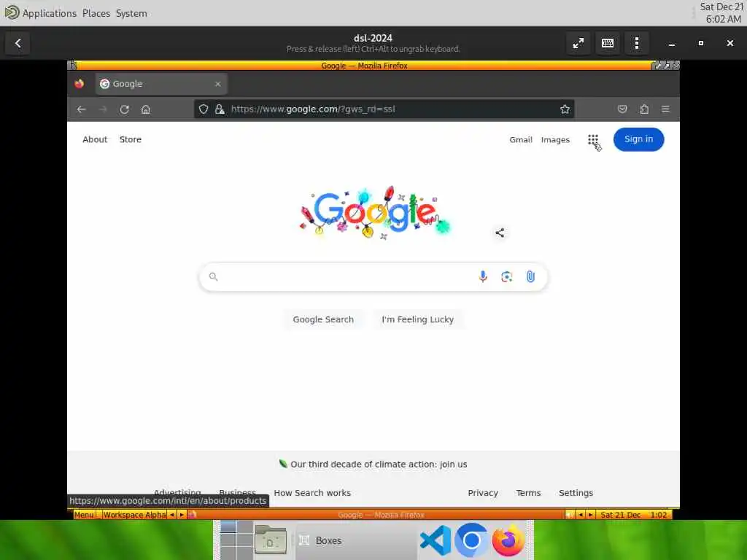The image size is (747, 560).
Task: Save page to Pocket icon
Action: [622, 109]
